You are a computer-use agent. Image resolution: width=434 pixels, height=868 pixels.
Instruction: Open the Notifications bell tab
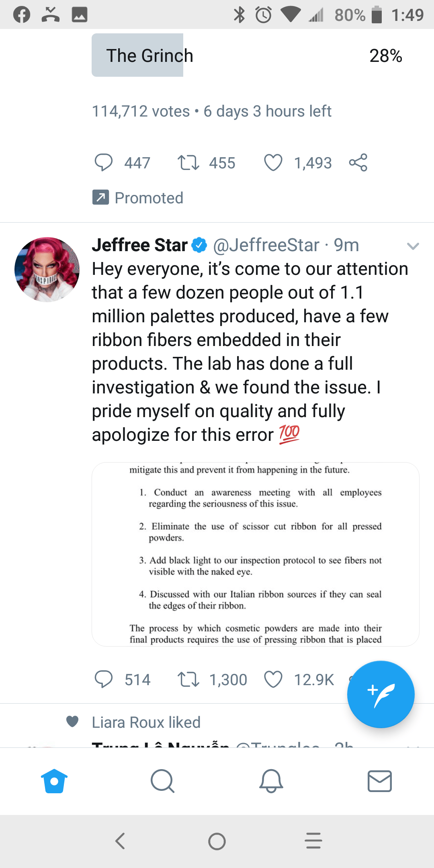(x=271, y=781)
